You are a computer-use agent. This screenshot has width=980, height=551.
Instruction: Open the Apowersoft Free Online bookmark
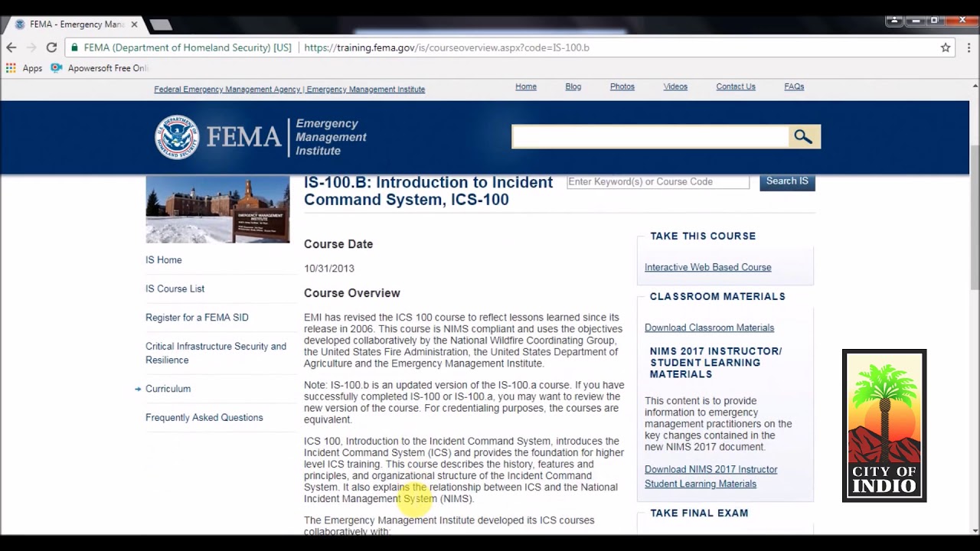coord(100,68)
